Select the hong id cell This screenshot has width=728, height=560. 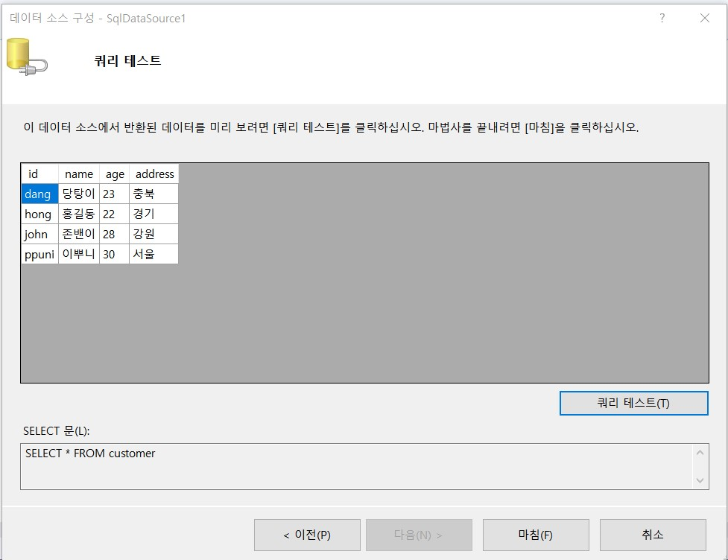click(x=40, y=214)
